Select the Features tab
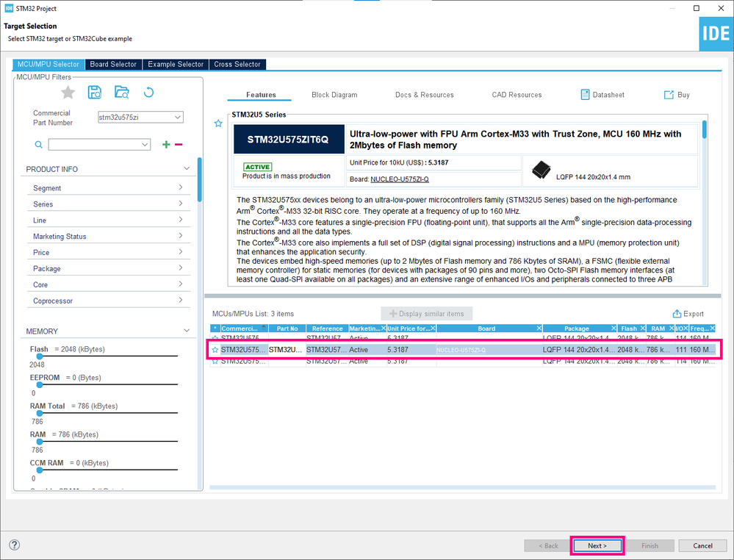 pyautogui.click(x=261, y=95)
